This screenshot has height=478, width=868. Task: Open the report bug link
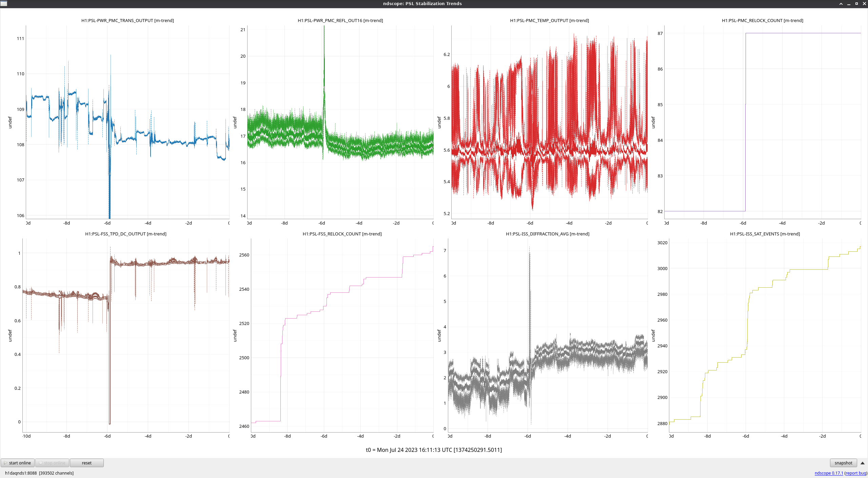coord(855,473)
